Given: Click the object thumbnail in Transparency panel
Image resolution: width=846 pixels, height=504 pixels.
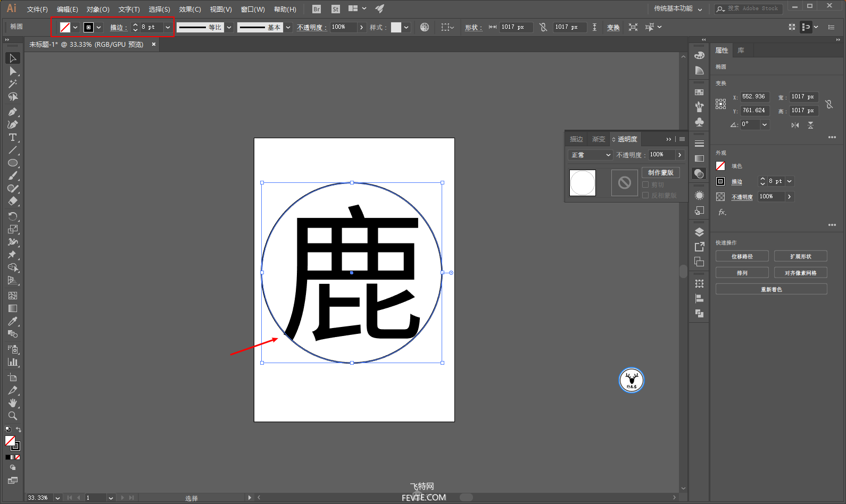Looking at the screenshot, I should point(583,183).
